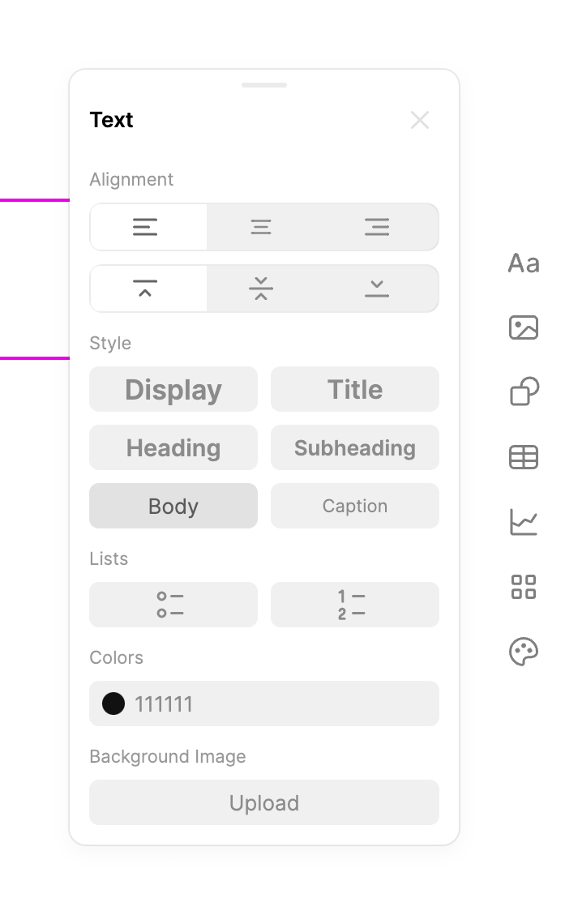Open the color palette icon in the sidebar
The height and width of the screenshot is (924, 565).
[523, 651]
